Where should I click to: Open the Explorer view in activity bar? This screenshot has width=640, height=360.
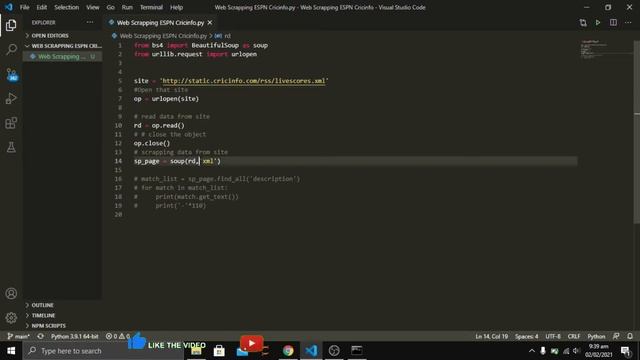11,25
